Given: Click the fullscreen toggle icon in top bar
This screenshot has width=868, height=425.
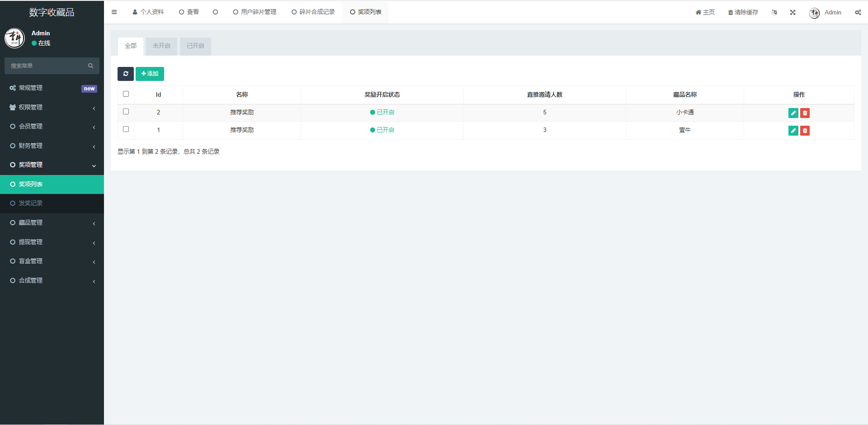Looking at the screenshot, I should (x=793, y=12).
